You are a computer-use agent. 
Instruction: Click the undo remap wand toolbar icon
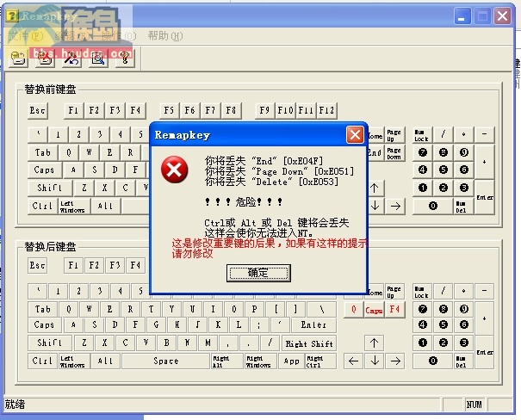click(x=71, y=59)
